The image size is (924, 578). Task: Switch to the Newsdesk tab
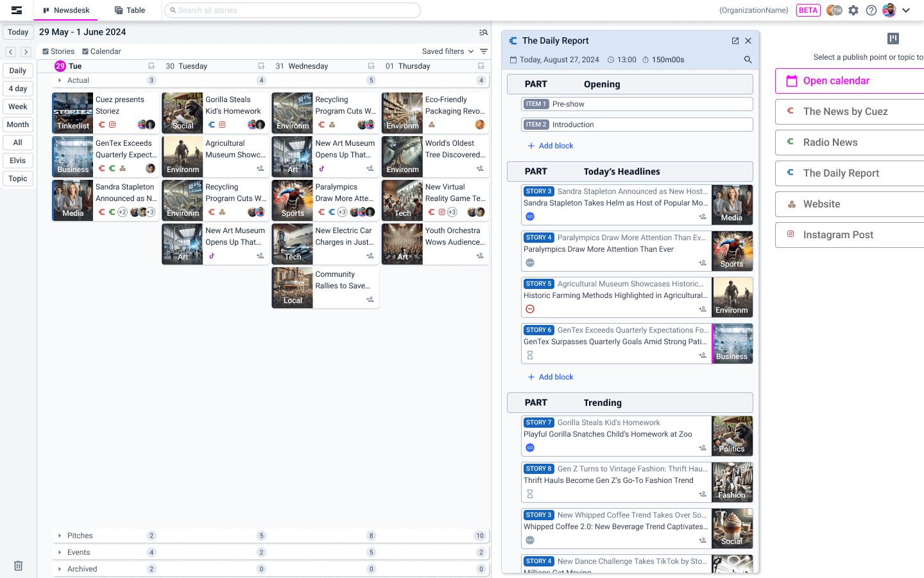tap(66, 10)
